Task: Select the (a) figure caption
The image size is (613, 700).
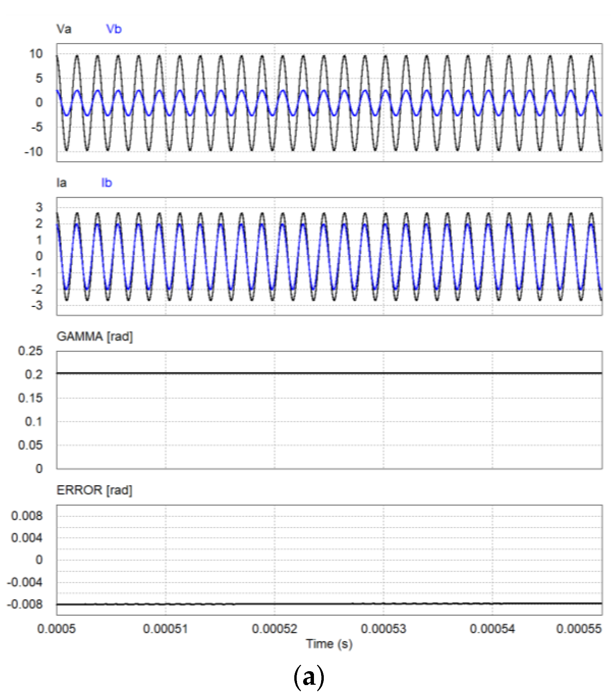Action: click(x=309, y=677)
